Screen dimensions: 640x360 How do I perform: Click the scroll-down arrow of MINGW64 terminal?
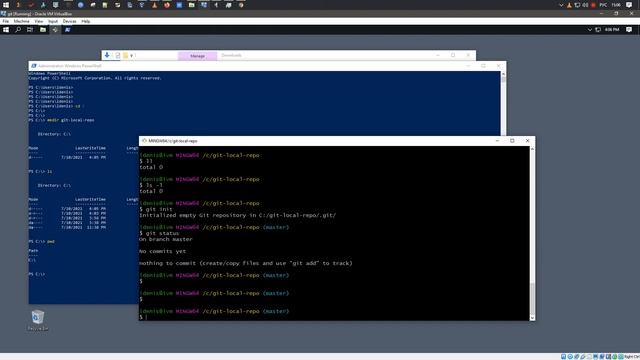pyautogui.click(x=532, y=318)
